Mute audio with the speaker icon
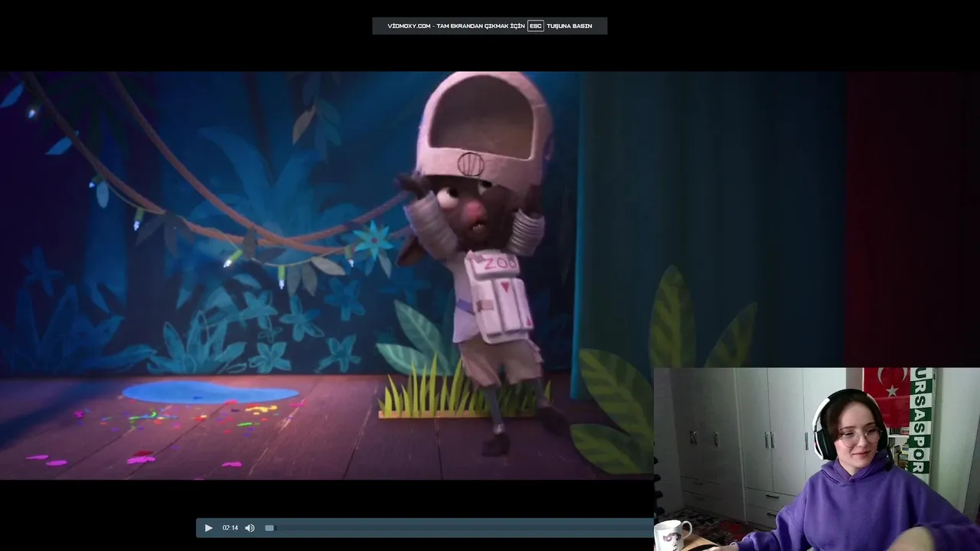The width and height of the screenshot is (980, 551). click(x=250, y=528)
